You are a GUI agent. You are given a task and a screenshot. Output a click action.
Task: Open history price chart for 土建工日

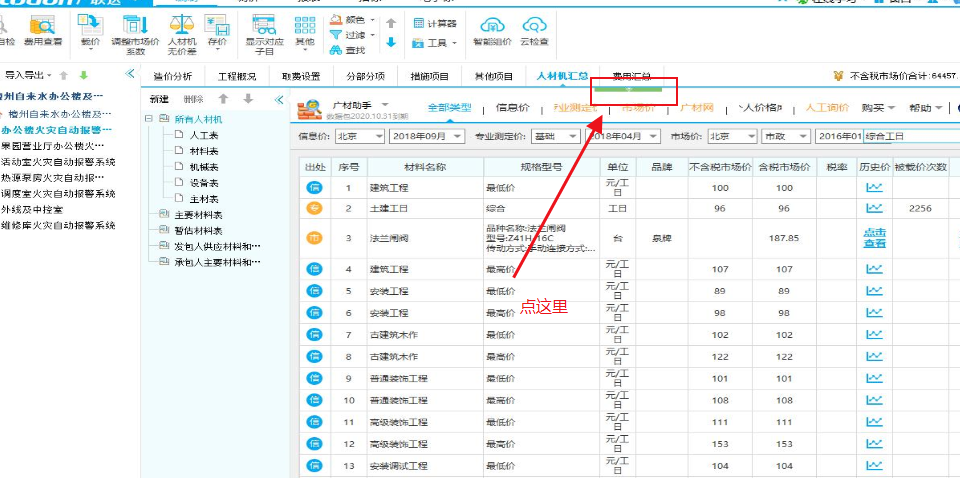pyautogui.click(x=874, y=208)
